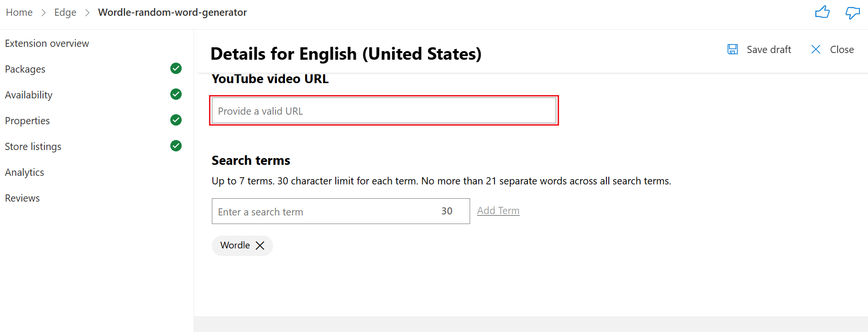Click the X icon next to Close
Viewport: 868px width, 332px height.
815,49
